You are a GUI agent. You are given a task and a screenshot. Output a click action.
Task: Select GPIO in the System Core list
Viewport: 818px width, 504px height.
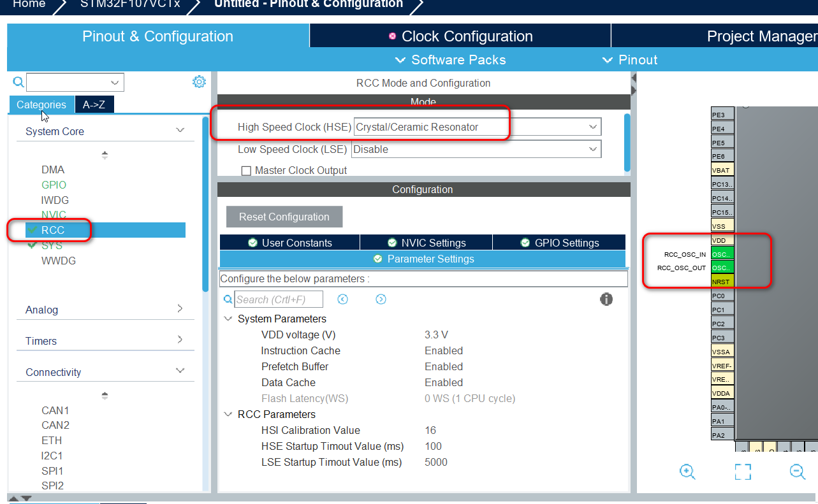[54, 185]
